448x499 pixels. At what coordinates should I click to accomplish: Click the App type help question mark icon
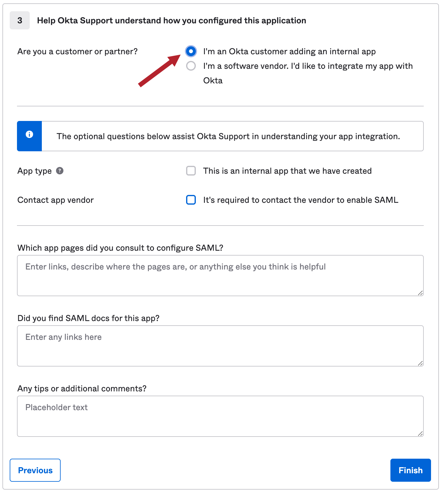click(x=60, y=171)
